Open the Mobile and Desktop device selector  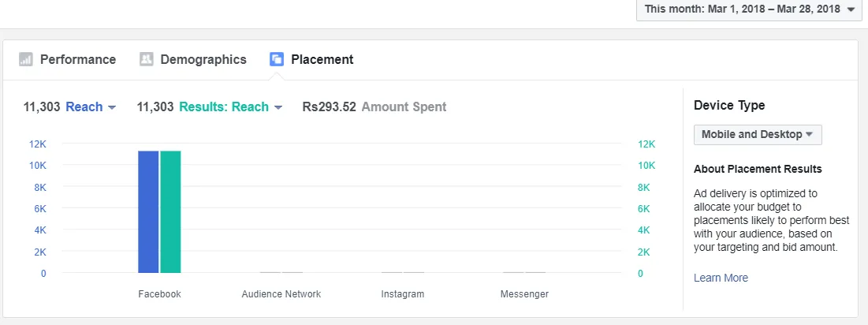coord(758,135)
